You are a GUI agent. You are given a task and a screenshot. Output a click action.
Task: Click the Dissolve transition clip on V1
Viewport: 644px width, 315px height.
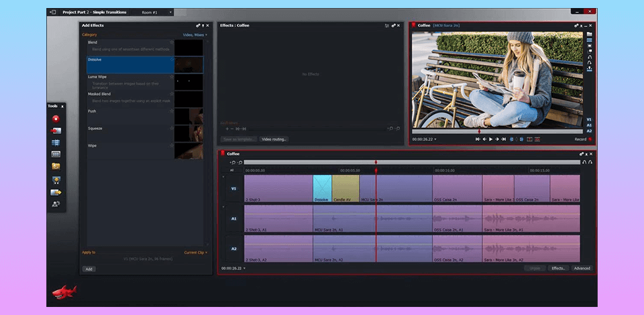(x=322, y=188)
